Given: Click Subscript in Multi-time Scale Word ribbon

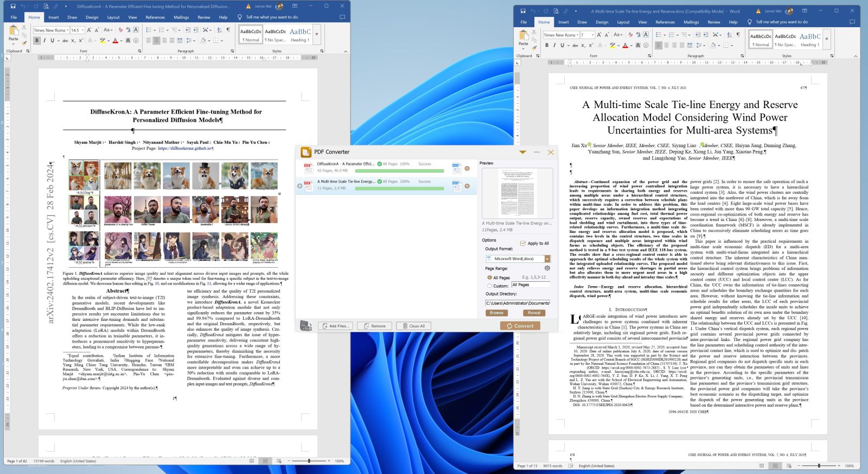Looking at the screenshot, I should pyautogui.click(x=583, y=45).
